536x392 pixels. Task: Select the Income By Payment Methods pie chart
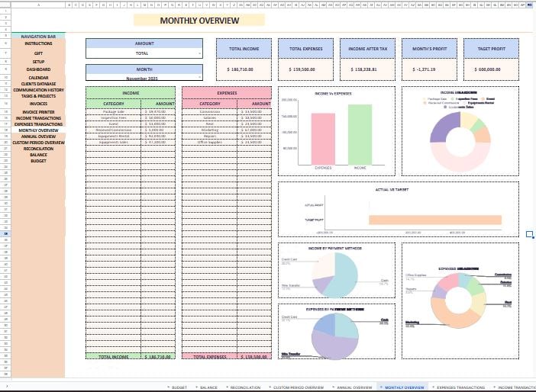[337, 270]
